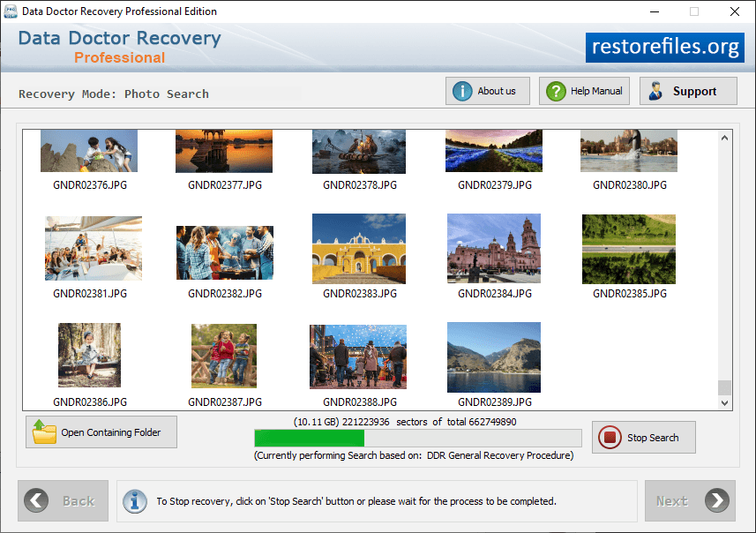Select the GNDR02385.JPG forest road thumbnail
756x533 pixels.
pos(629,250)
